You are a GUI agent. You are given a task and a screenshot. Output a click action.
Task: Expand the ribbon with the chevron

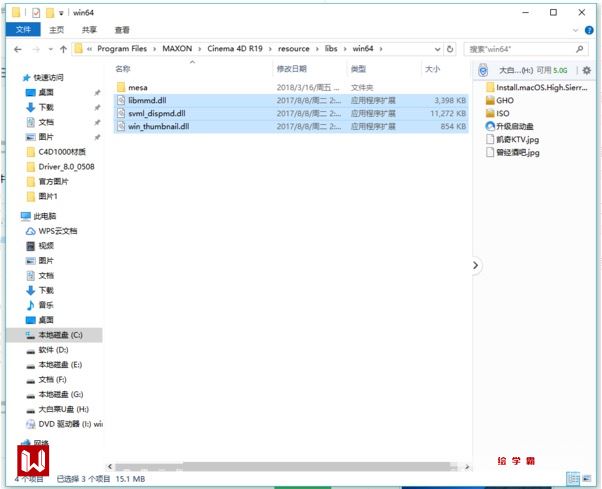pyautogui.click(x=575, y=30)
